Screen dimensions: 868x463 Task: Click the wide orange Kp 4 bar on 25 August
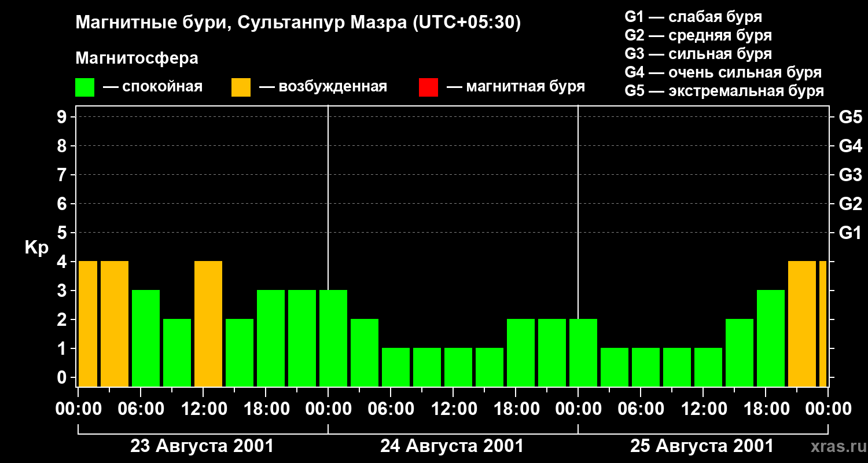[802, 324]
